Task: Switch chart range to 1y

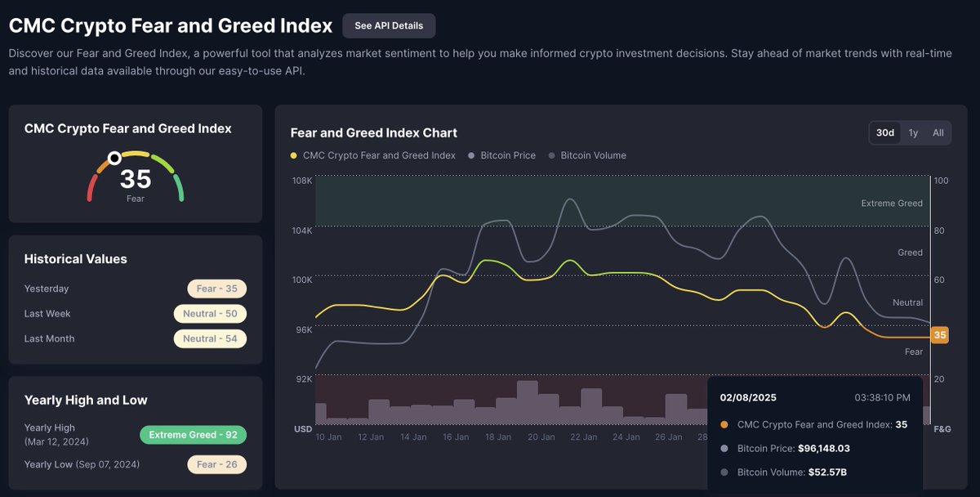Action: (x=913, y=132)
